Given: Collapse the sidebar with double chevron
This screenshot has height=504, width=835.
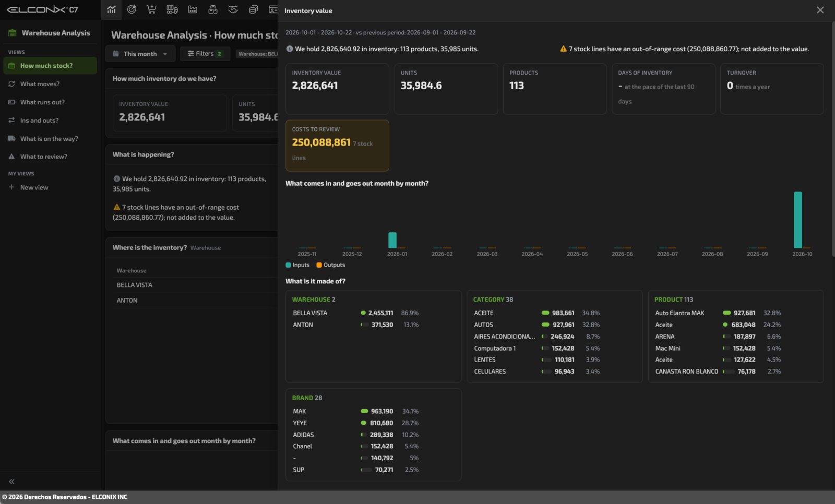Looking at the screenshot, I should (x=11, y=482).
